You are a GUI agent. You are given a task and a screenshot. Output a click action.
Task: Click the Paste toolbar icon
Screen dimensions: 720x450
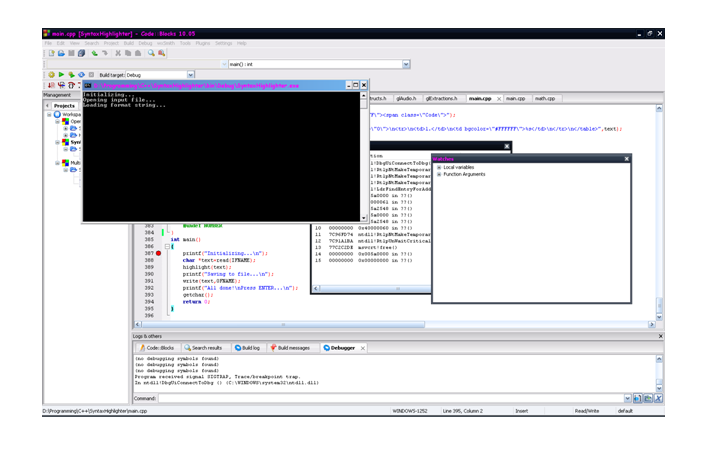point(138,53)
